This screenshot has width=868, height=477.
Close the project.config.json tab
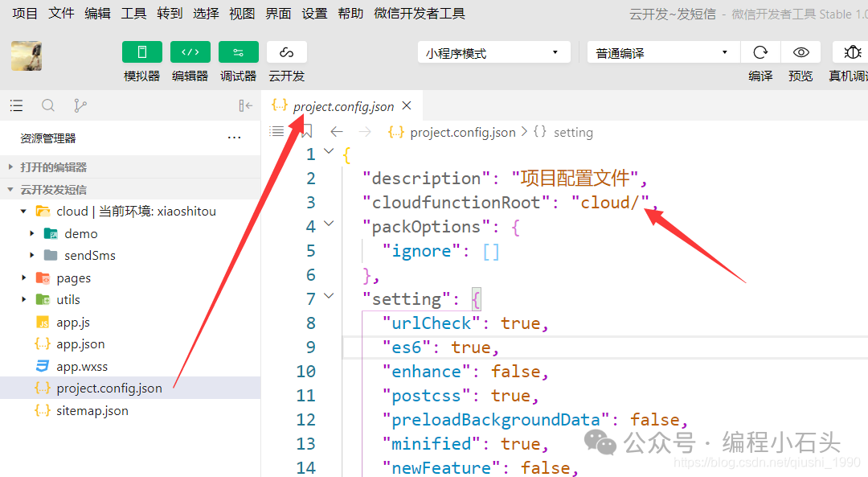pos(407,105)
